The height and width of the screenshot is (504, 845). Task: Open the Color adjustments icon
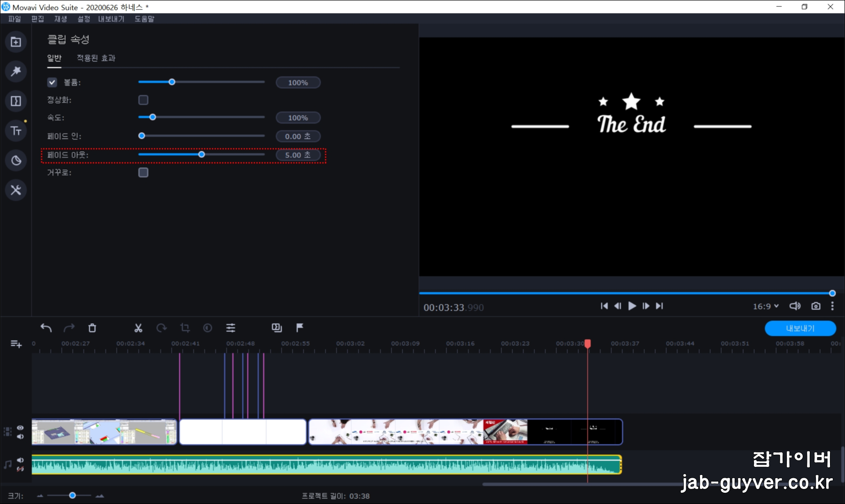point(207,328)
